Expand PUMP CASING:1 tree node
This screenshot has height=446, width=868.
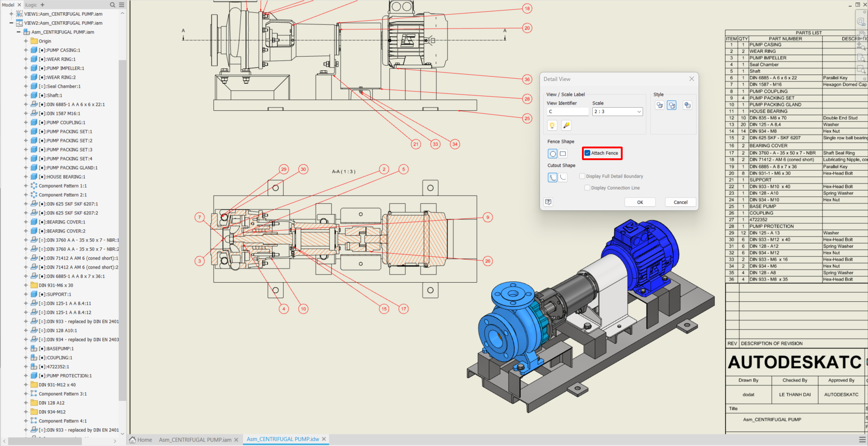point(26,50)
